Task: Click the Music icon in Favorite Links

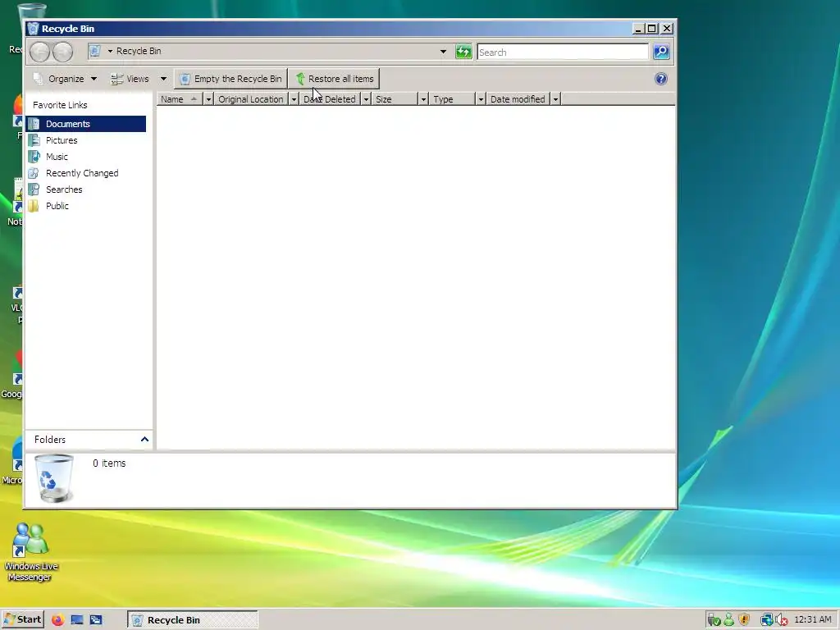Action: point(34,157)
